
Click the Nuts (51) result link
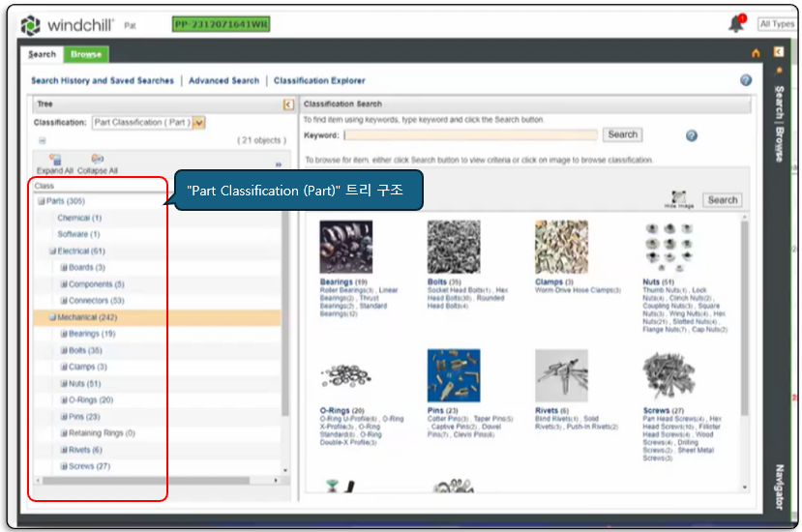click(658, 282)
